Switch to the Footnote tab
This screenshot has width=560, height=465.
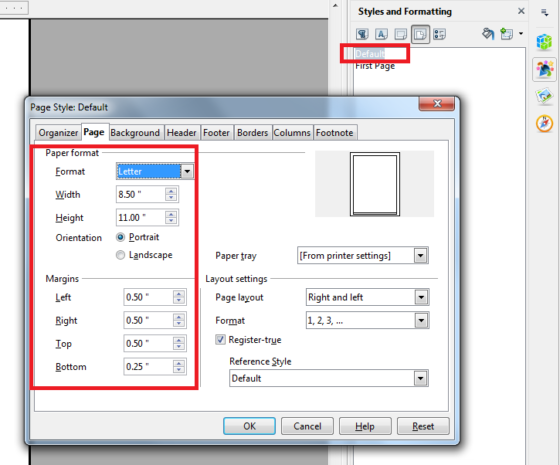[x=335, y=132]
